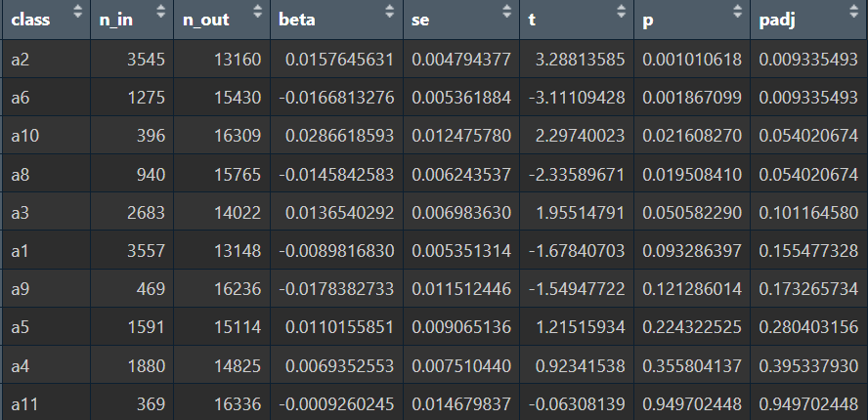The height and width of the screenshot is (420, 868).
Task: Click the sort arrows in the class column
Action: (x=79, y=16)
